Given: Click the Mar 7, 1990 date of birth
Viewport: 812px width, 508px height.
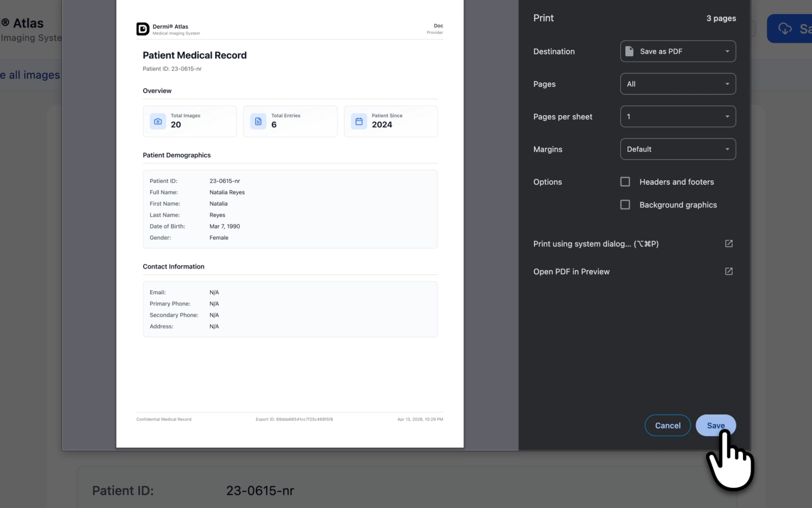Looking at the screenshot, I should [225, 226].
